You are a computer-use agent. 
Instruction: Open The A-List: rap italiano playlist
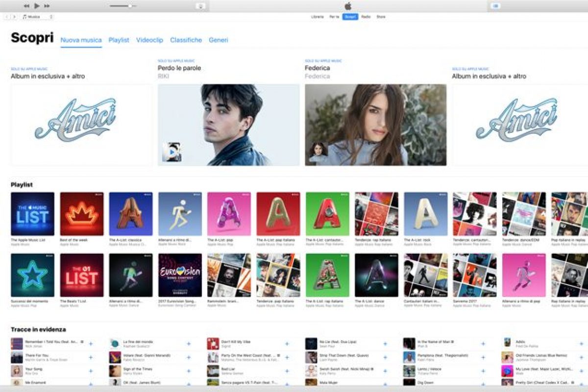point(327,275)
